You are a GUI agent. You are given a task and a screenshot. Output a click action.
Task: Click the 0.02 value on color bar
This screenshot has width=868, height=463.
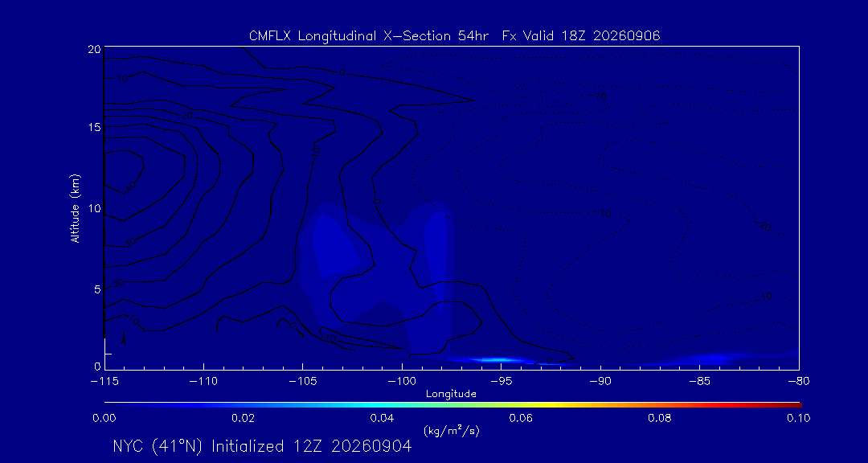243,418
